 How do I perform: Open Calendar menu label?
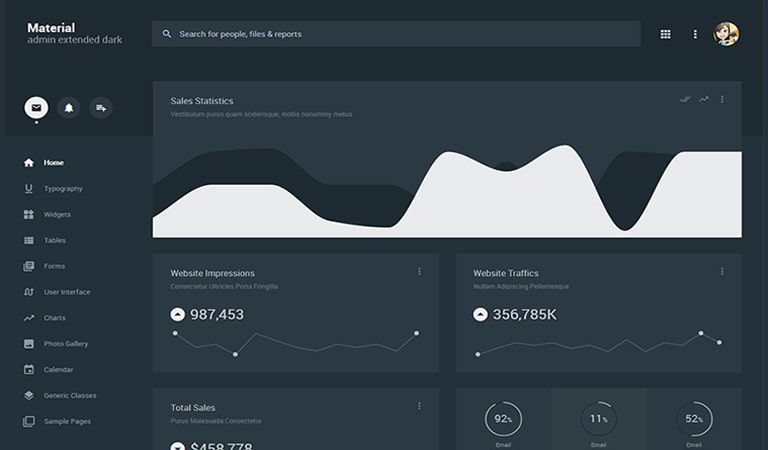pos(58,370)
